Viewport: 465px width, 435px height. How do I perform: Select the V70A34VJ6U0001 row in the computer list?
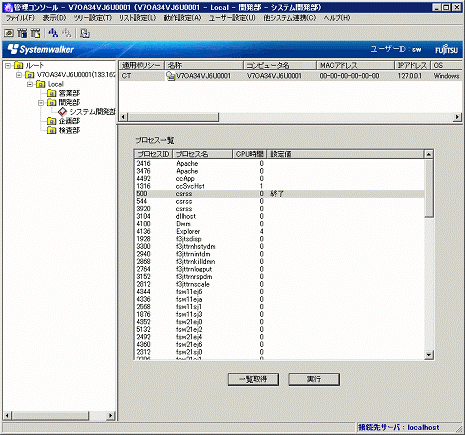point(290,76)
